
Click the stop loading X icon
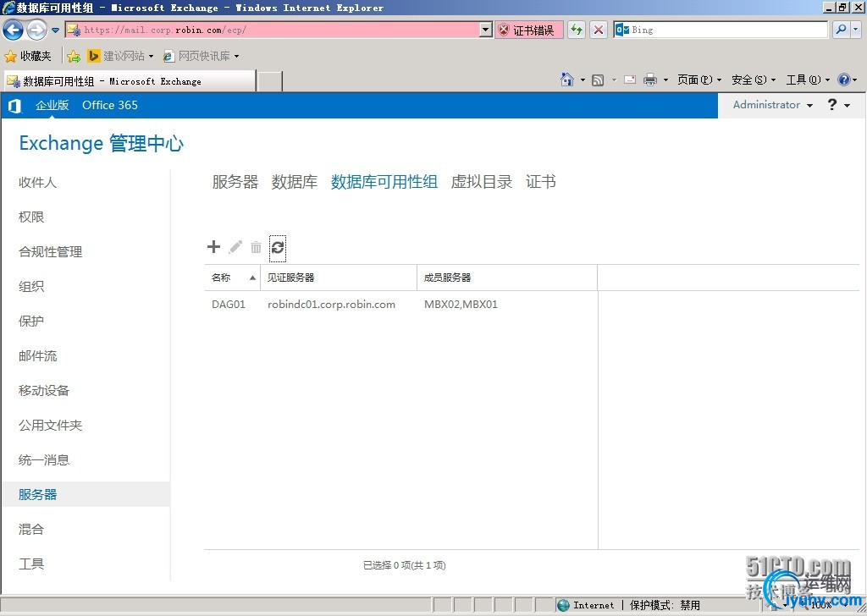click(599, 30)
